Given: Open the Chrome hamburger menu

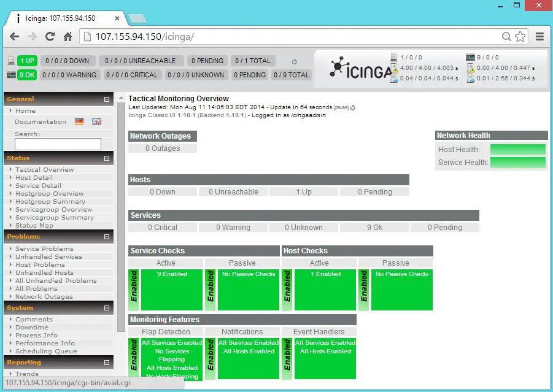Looking at the screenshot, I should pyautogui.click(x=539, y=37).
